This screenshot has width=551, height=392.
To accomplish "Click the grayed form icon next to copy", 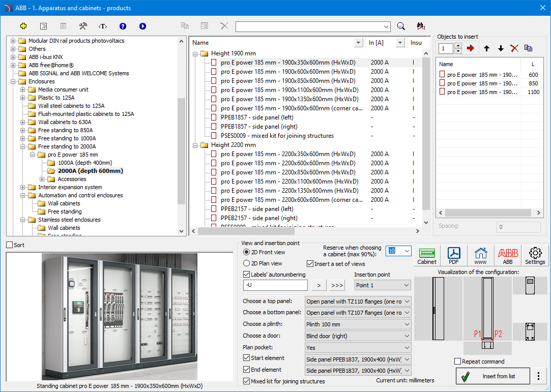I will [205, 26].
